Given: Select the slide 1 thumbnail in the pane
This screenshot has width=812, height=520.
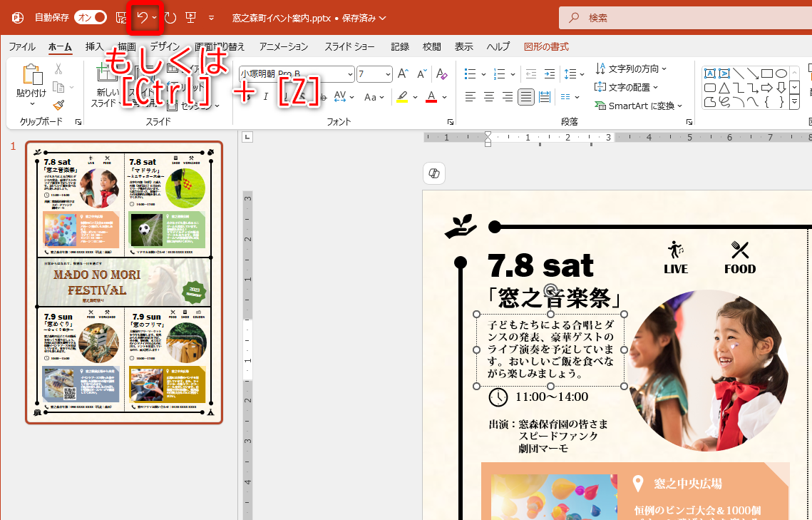Looking at the screenshot, I should [123, 282].
